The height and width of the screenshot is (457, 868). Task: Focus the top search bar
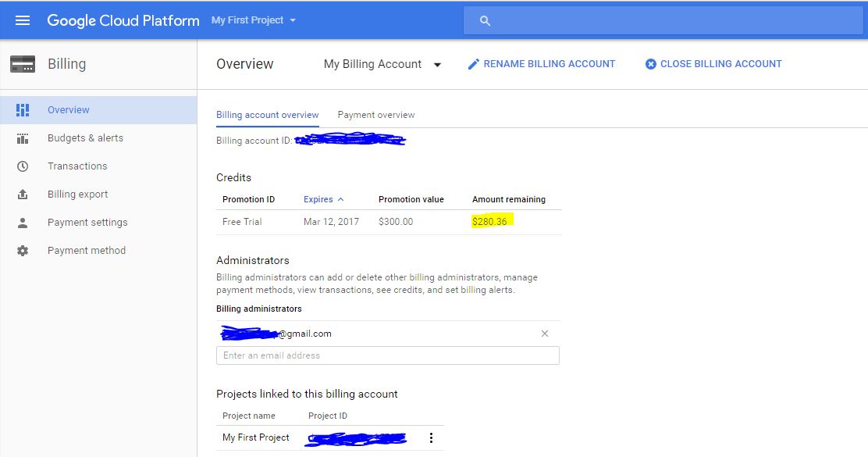coord(663,21)
